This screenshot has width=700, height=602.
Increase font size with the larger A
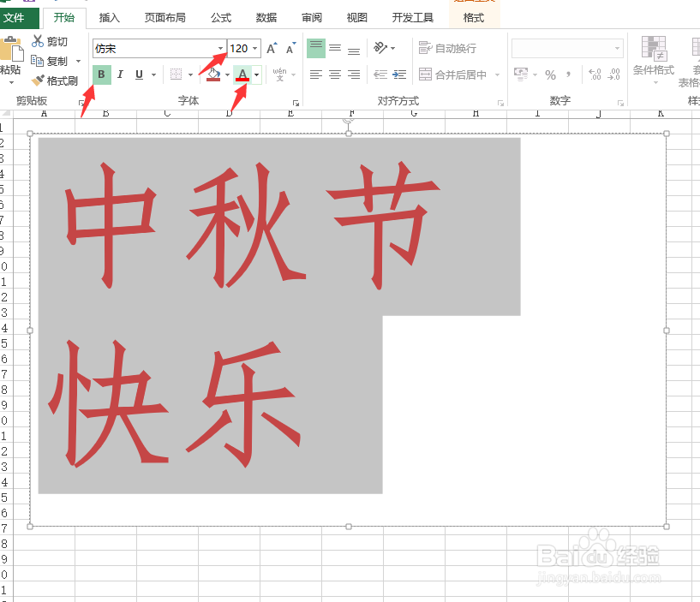(272, 48)
